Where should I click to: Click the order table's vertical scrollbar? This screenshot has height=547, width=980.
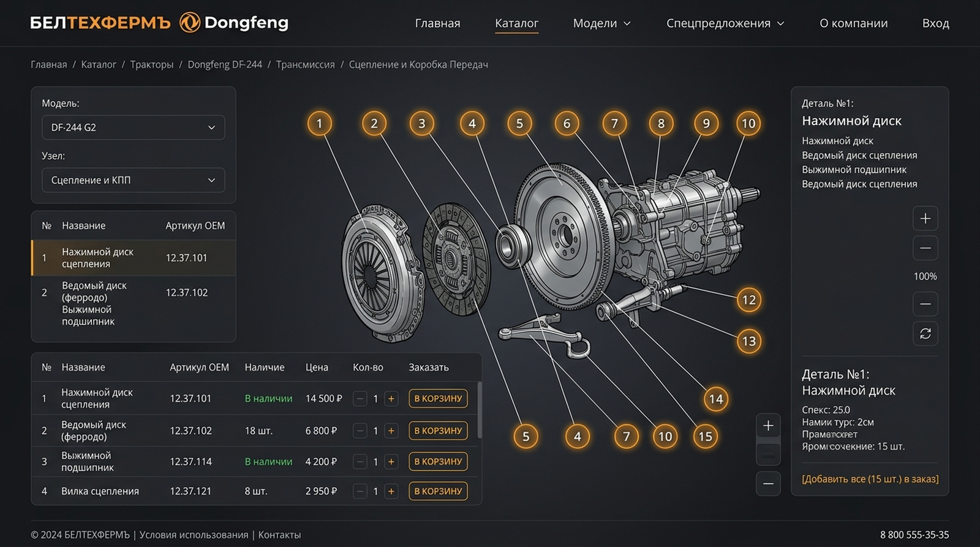pyautogui.click(x=479, y=410)
